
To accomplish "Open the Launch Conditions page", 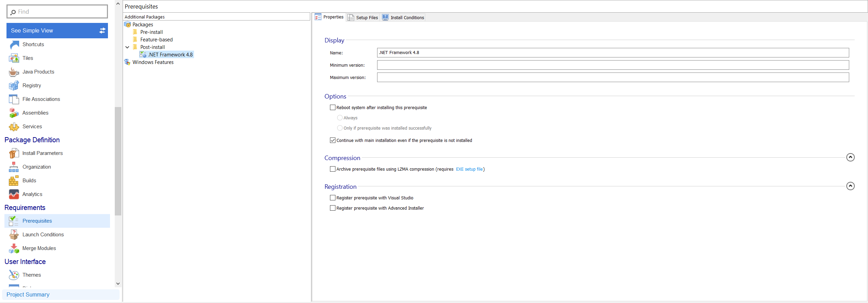I will coord(43,235).
